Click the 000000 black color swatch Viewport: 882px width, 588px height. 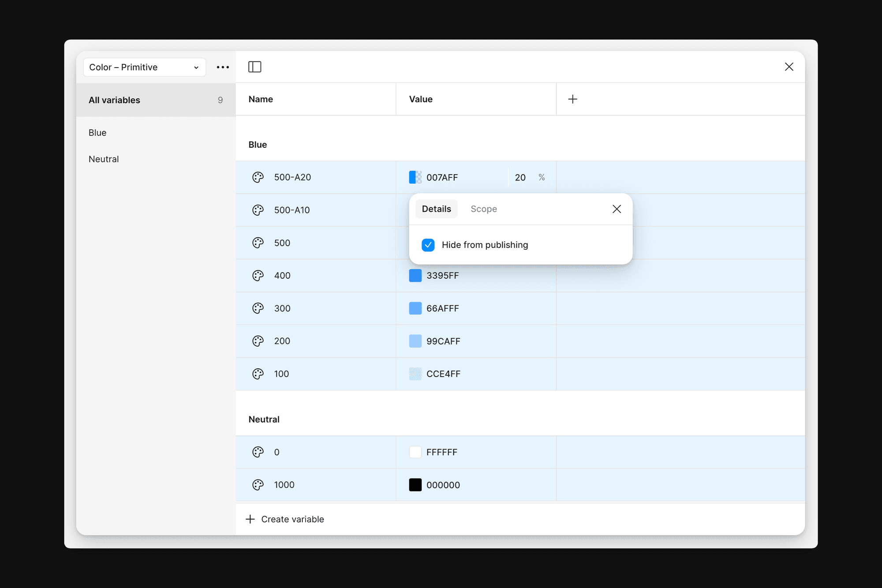415,485
